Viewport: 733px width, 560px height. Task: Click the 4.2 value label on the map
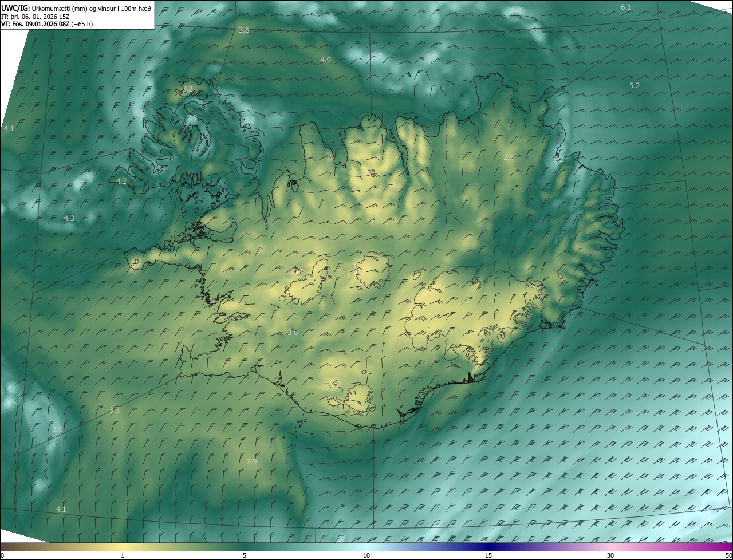[x=121, y=181]
